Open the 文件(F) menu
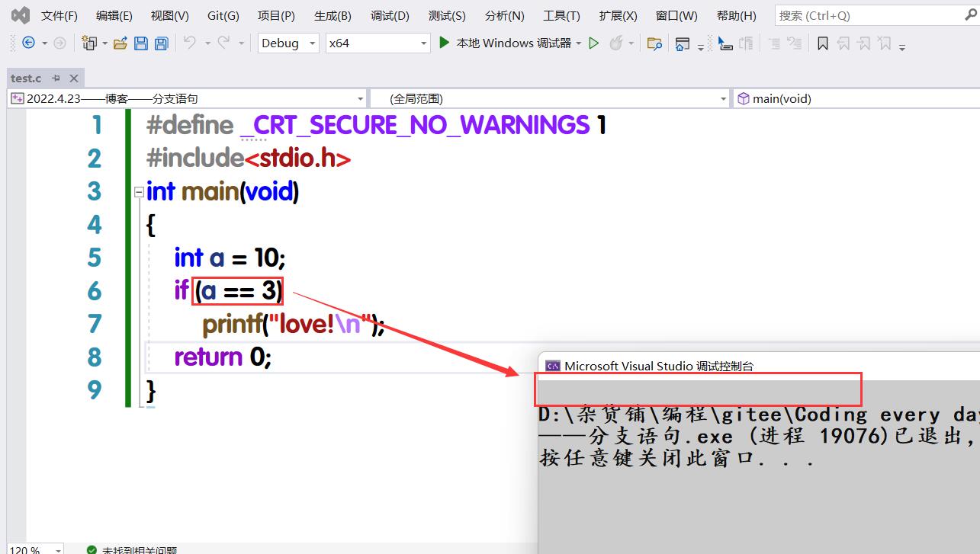980x554 pixels. [x=59, y=15]
